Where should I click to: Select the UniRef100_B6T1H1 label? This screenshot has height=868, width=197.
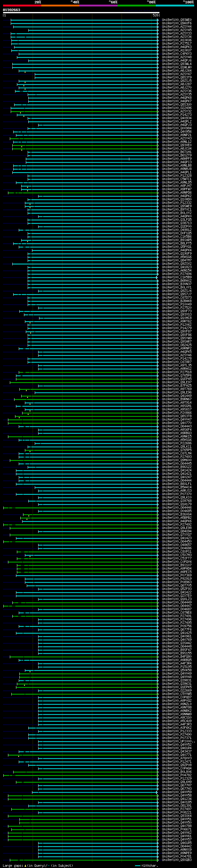click(177, 152)
